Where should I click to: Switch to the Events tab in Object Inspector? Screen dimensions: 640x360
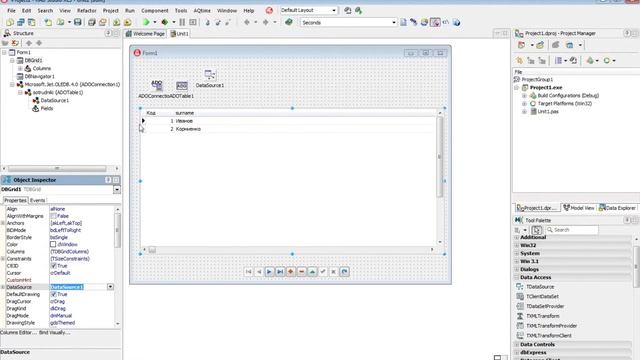tap(38, 200)
